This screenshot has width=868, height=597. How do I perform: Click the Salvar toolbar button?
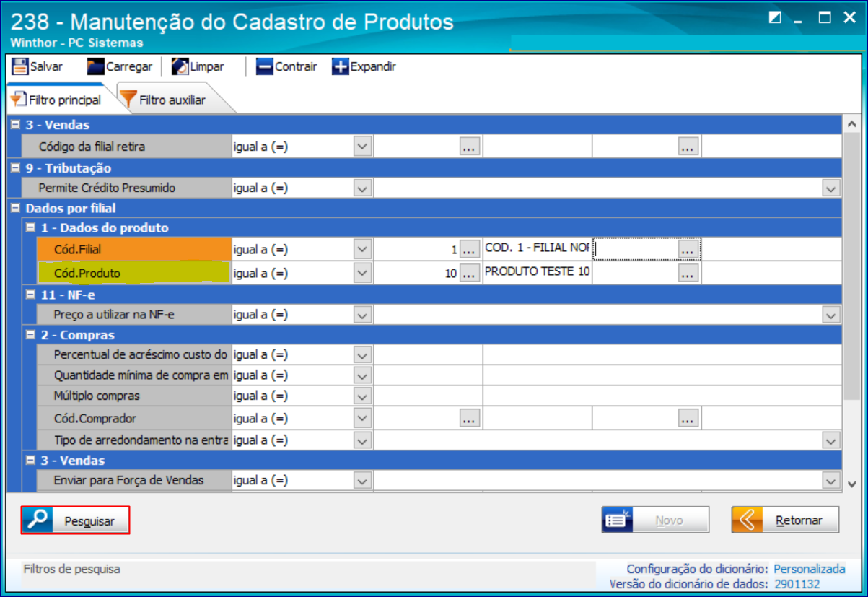point(38,66)
